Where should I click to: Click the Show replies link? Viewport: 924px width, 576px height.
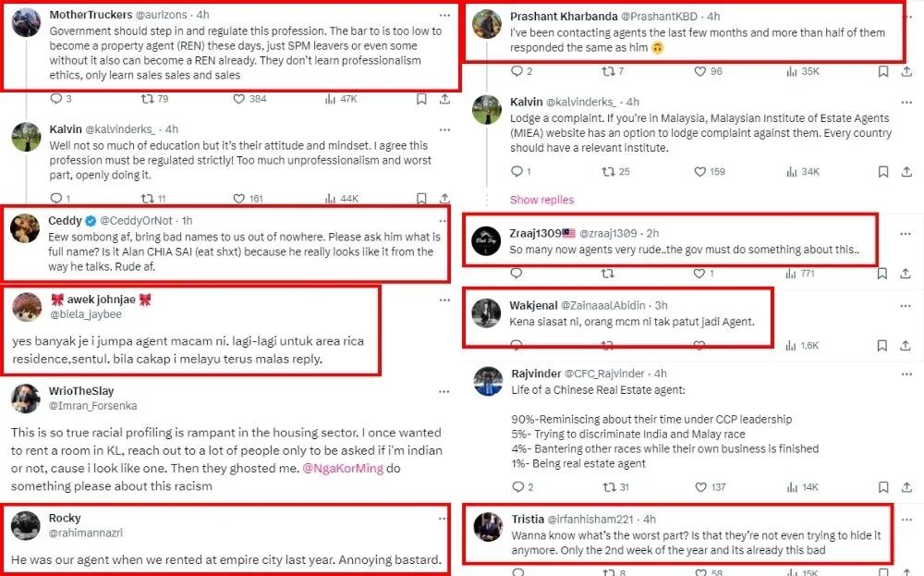pyautogui.click(x=541, y=200)
